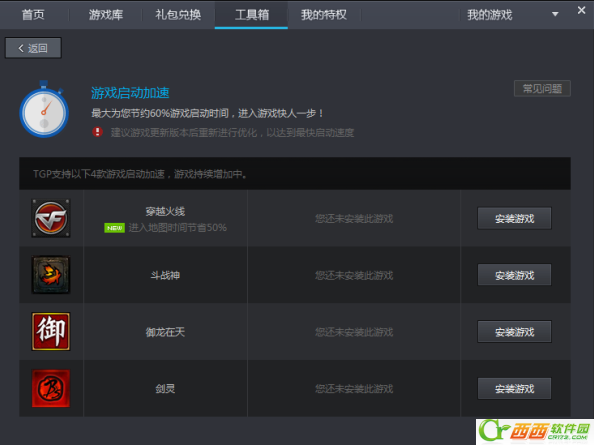Image resolution: width=594 pixels, height=445 pixels.
Task: Click the blue stopwatch accelerator icon
Action: [x=44, y=109]
